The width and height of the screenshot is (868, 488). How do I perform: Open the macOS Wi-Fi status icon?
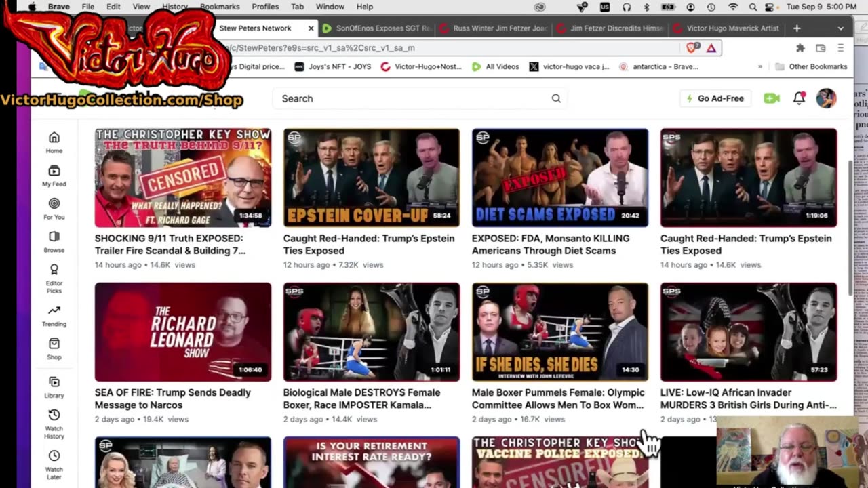732,7
